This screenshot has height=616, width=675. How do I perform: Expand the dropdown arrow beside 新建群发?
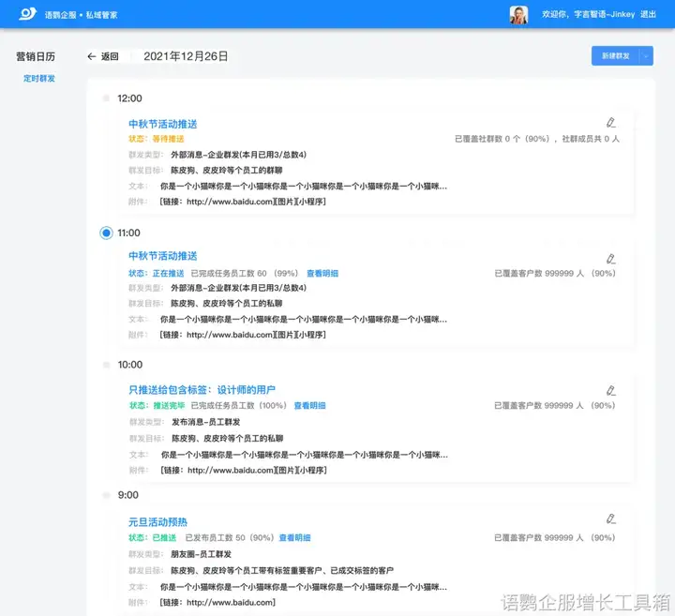point(645,56)
